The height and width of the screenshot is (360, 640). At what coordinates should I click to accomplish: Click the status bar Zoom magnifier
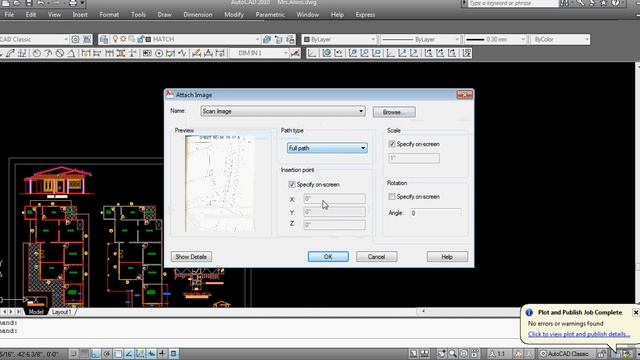pos(453,354)
